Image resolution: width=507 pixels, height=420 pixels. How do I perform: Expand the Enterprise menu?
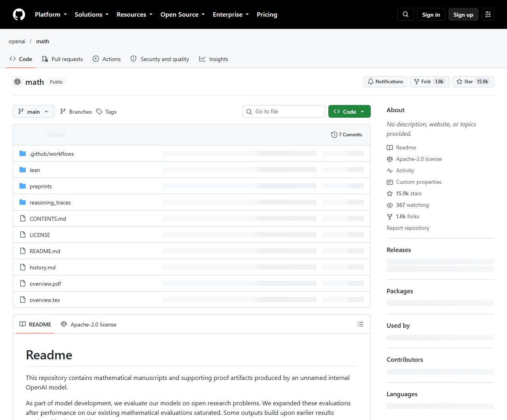point(231,14)
